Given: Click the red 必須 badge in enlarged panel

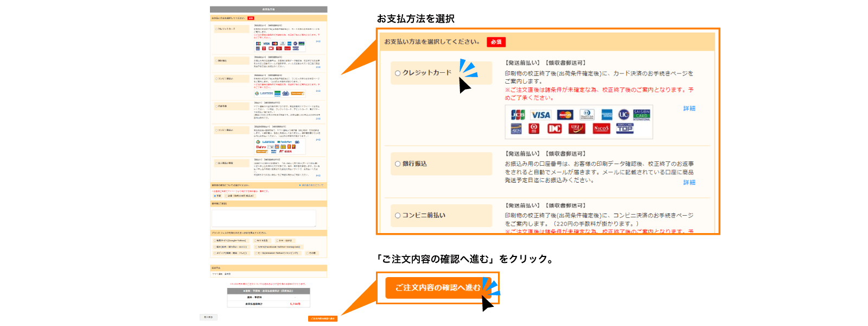Looking at the screenshot, I should (496, 42).
